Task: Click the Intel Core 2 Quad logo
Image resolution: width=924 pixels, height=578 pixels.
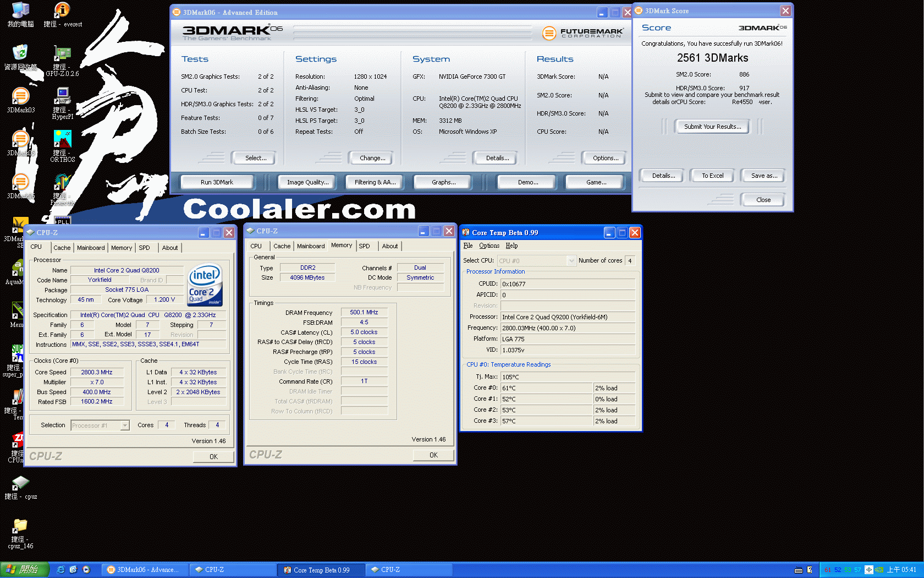Action: [x=205, y=285]
